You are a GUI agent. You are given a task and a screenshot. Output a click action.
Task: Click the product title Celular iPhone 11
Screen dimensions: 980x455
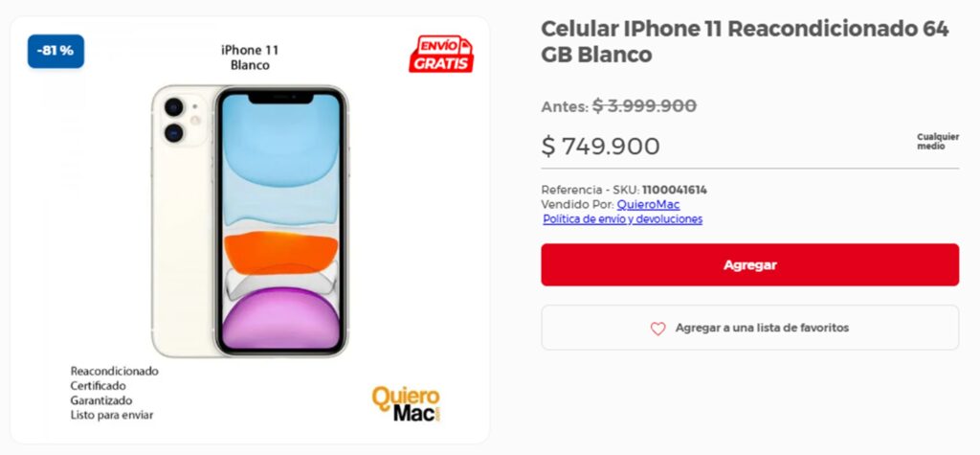click(745, 41)
